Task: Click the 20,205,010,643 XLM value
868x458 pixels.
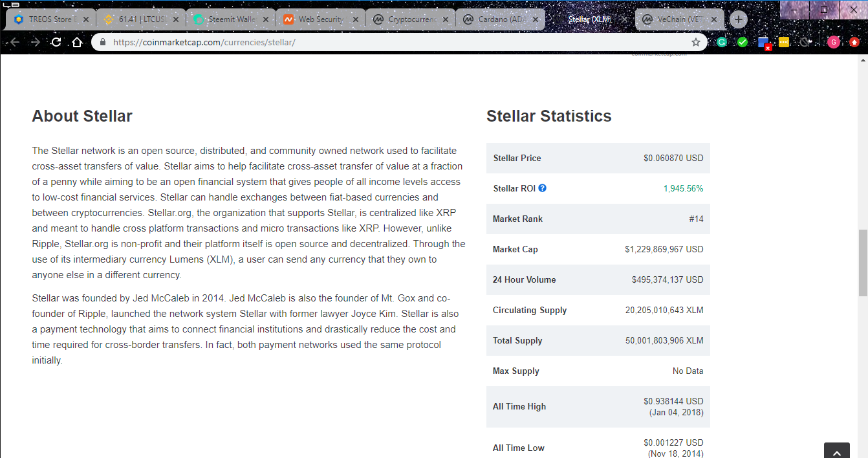Action: click(664, 310)
